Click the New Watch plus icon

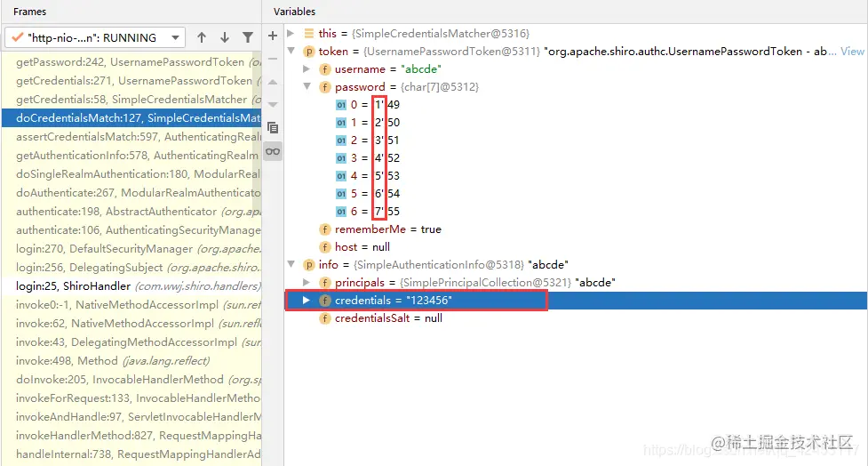273,36
